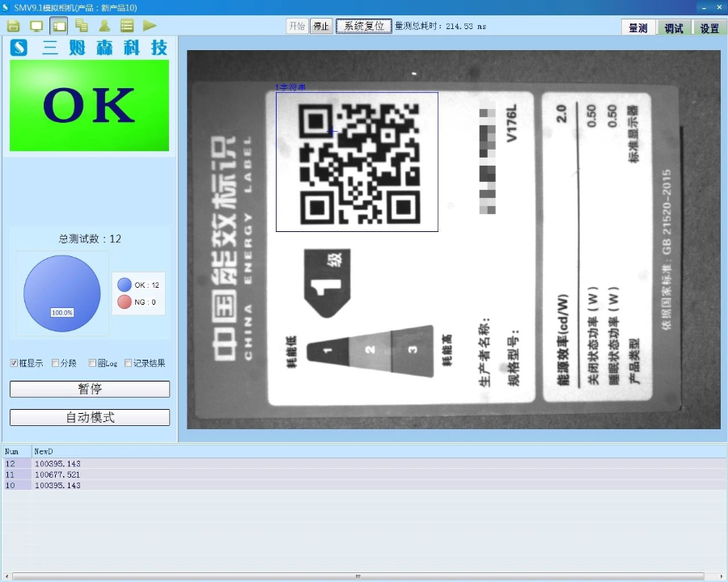The width and height of the screenshot is (728, 582).
Task: Tick the 记录结果 checkbox
Action: (128, 363)
